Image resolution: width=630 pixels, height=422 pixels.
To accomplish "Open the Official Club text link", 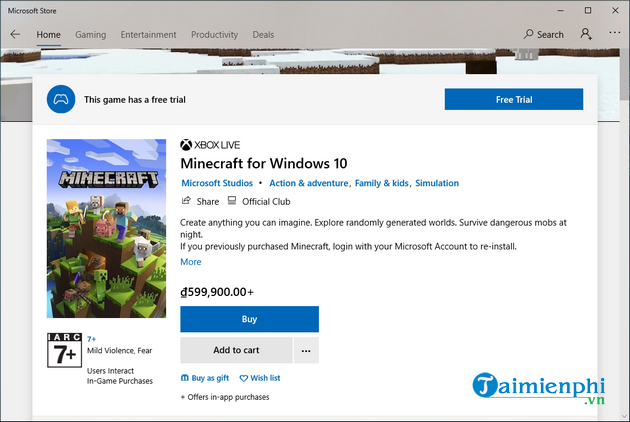I will pos(266,201).
